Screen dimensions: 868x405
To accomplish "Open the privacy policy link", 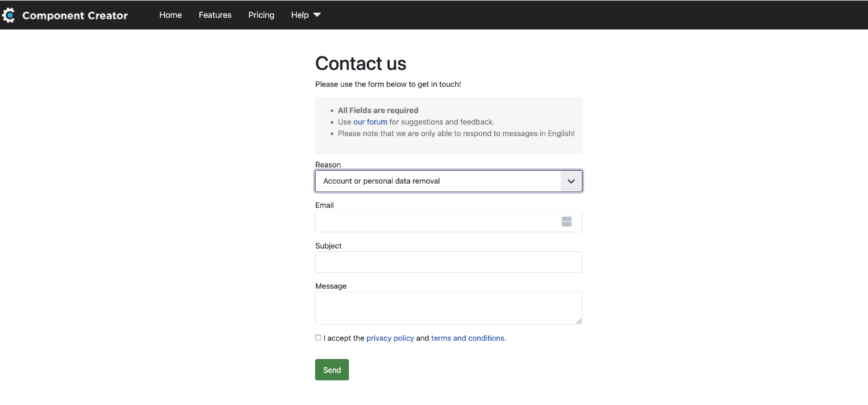I will point(390,338).
